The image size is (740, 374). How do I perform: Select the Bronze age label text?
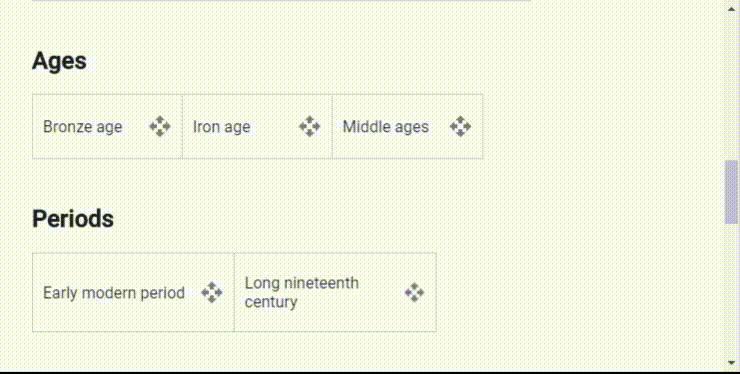click(83, 127)
